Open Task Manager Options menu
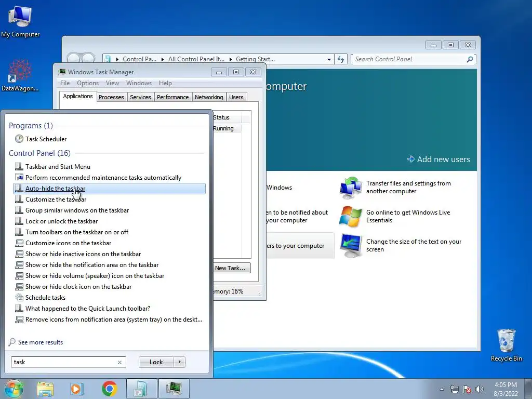Screen dimensions: 532x399 [87, 83]
